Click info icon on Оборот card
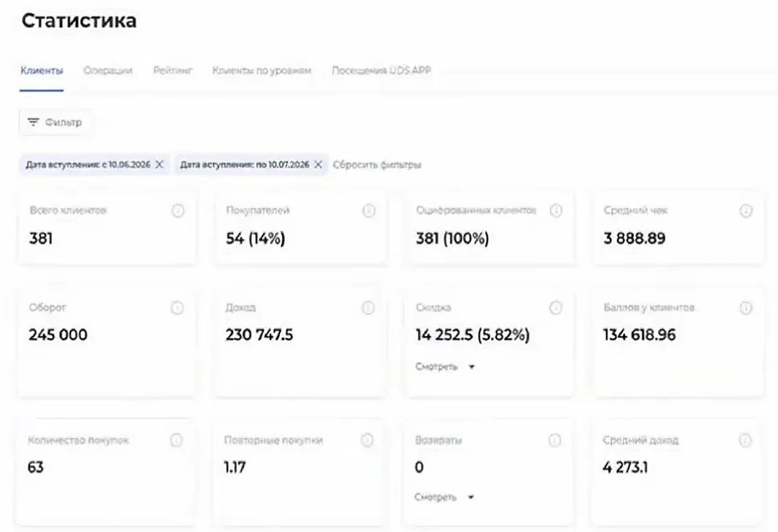The height and width of the screenshot is (532, 778). tap(177, 307)
